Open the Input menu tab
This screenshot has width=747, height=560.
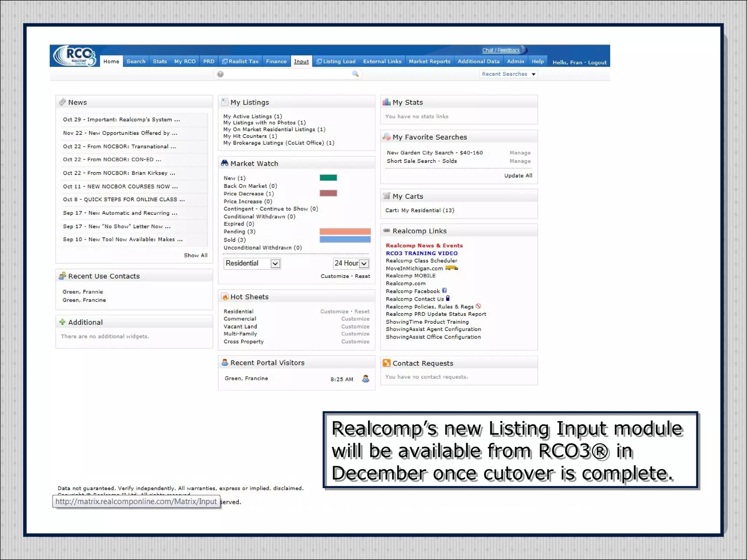pos(301,62)
